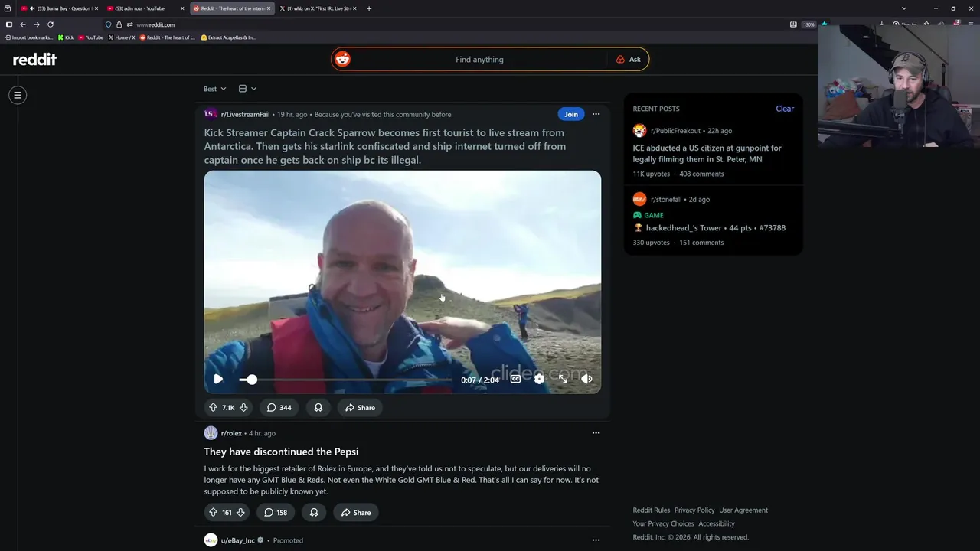
Task: Open the Reddit Rules footer link
Action: [x=651, y=510]
